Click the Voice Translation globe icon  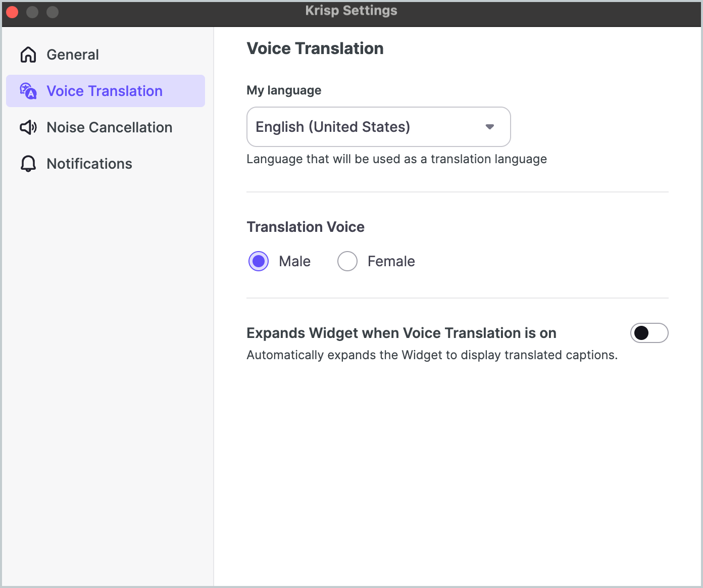[28, 91]
